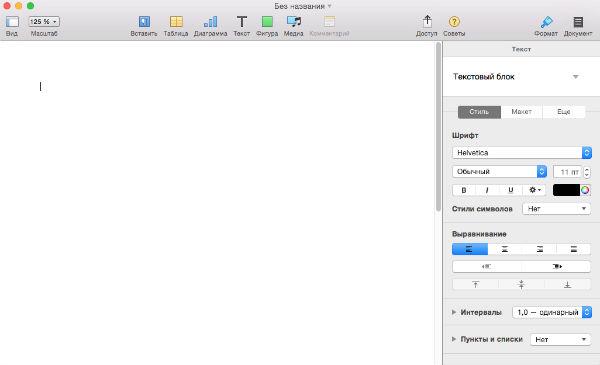The height and width of the screenshot is (365, 600).
Task: Insert a shape with Фигура icon
Action: [267, 22]
